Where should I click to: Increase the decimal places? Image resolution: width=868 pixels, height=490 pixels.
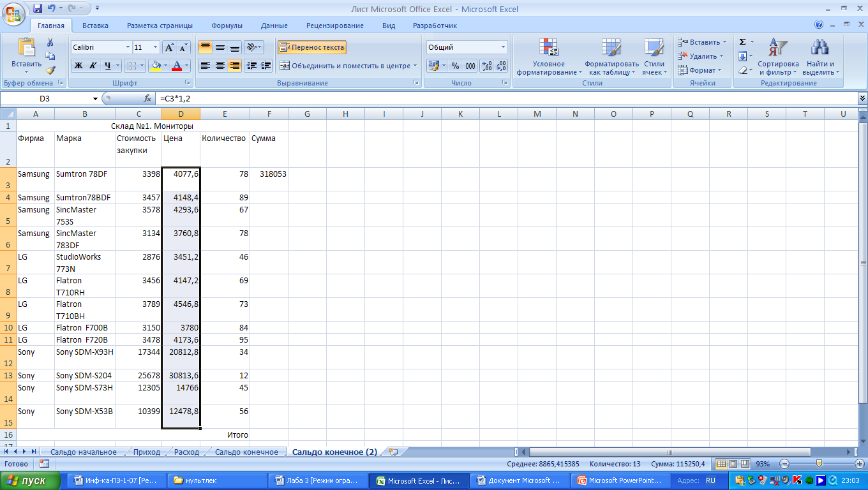486,66
